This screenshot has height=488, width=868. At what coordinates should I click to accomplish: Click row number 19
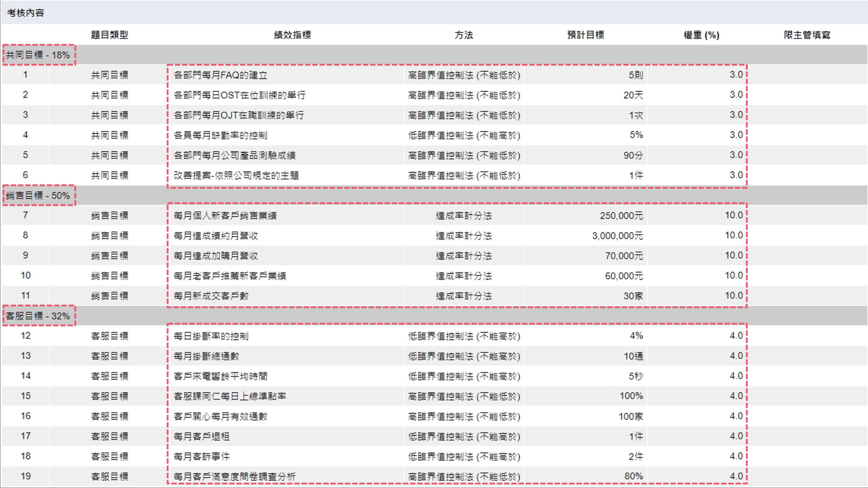tap(25, 476)
